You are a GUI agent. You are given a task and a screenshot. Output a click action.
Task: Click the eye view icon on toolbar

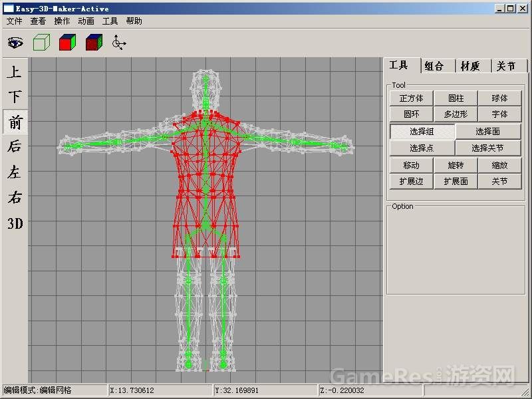coord(15,42)
